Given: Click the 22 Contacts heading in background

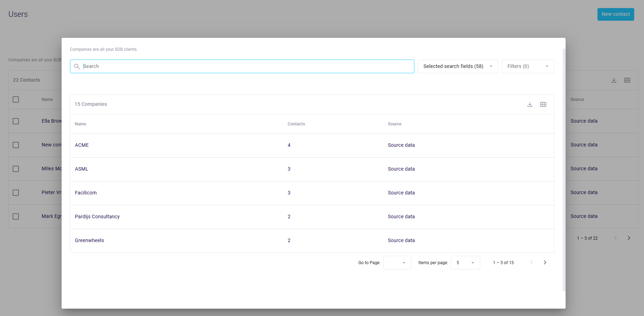Looking at the screenshot, I should pos(27,80).
